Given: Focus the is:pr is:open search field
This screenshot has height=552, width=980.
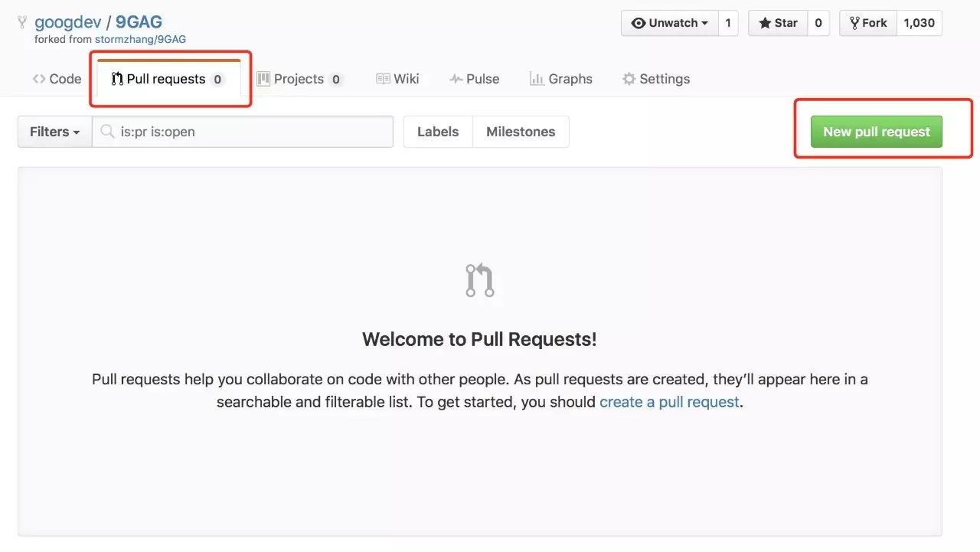Looking at the screenshot, I should [243, 132].
